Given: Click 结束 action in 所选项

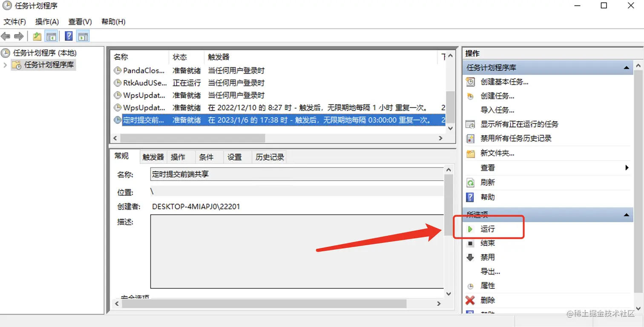Looking at the screenshot, I should 488,244.
